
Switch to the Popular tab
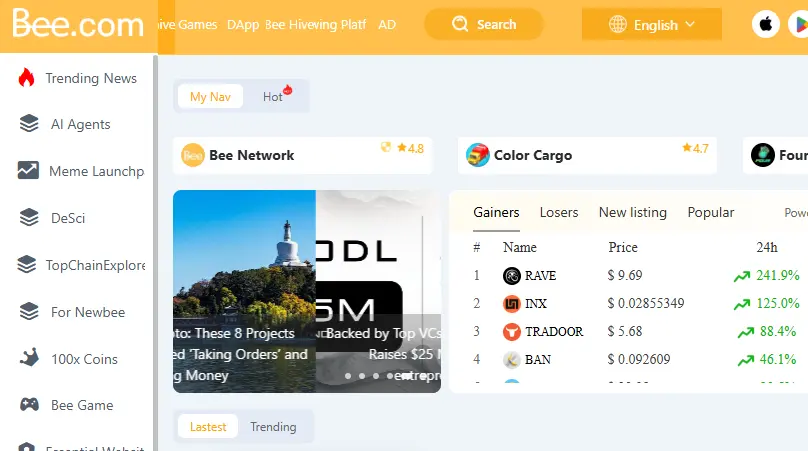click(711, 212)
